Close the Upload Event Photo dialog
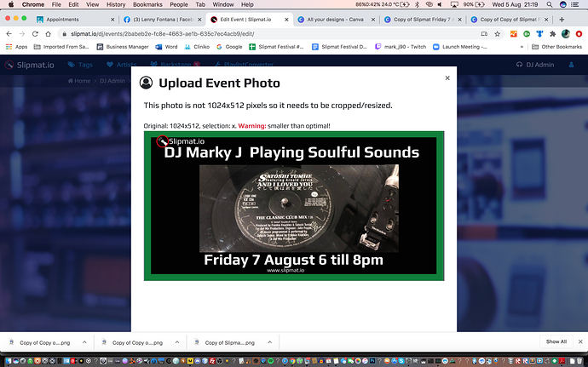The height and width of the screenshot is (367, 588). (x=447, y=78)
